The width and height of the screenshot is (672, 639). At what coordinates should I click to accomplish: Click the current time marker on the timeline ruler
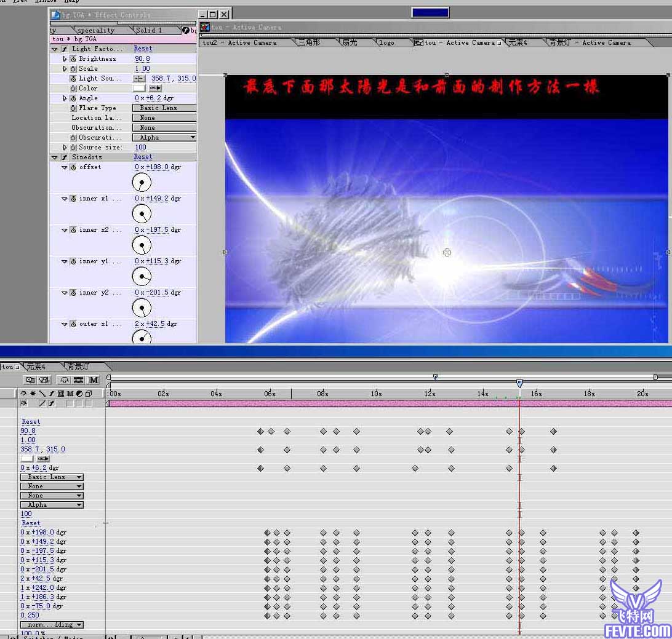pos(519,383)
